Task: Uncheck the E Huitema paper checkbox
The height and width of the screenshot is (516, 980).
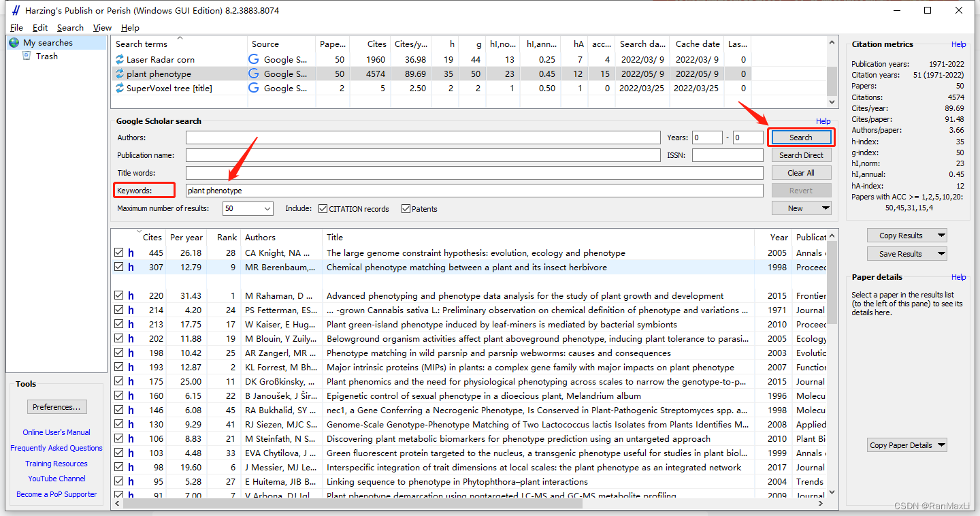Action: [119, 481]
